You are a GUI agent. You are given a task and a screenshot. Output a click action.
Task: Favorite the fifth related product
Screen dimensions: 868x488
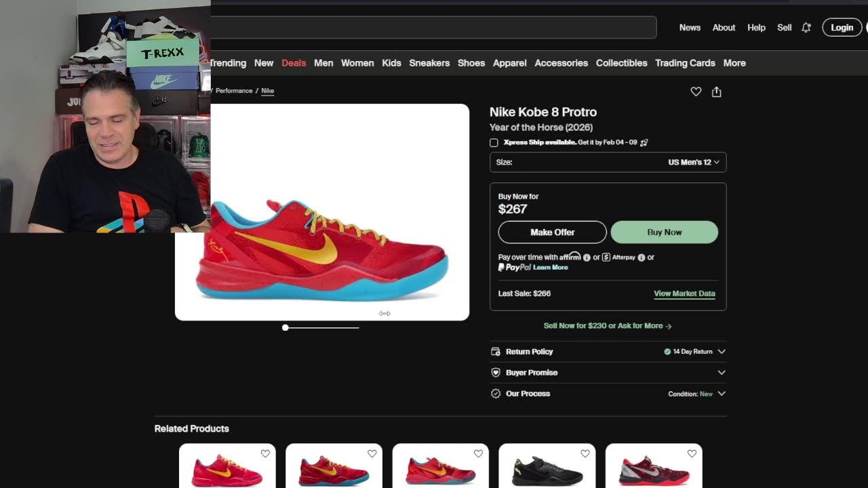coord(692,453)
